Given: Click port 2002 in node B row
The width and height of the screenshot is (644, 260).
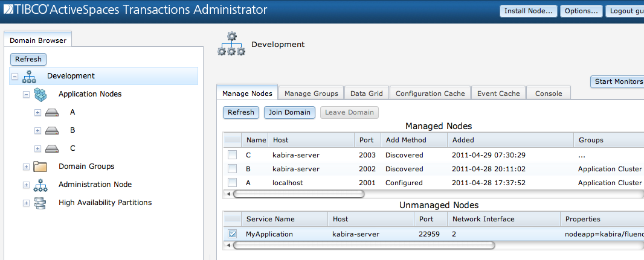Looking at the screenshot, I should [x=367, y=169].
